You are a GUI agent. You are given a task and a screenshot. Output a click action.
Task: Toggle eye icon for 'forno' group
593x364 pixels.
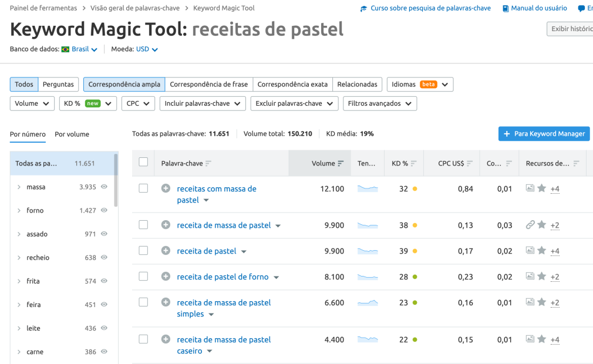point(104,210)
